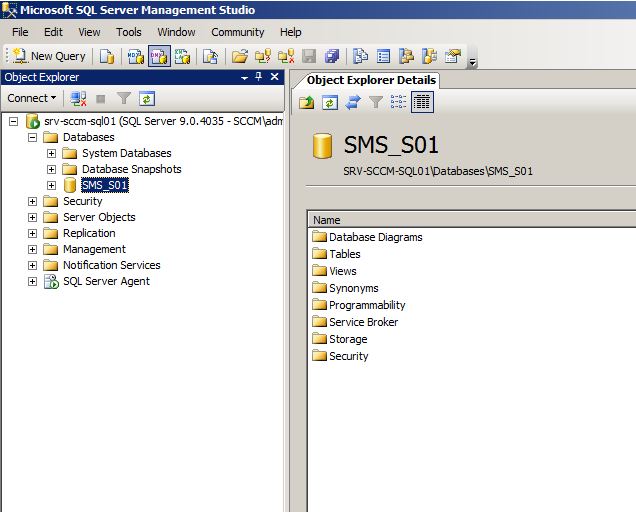Click the Analysis Services XMLA Query icon
Screen dimensions: 636x512
pyautogui.click(x=183, y=56)
